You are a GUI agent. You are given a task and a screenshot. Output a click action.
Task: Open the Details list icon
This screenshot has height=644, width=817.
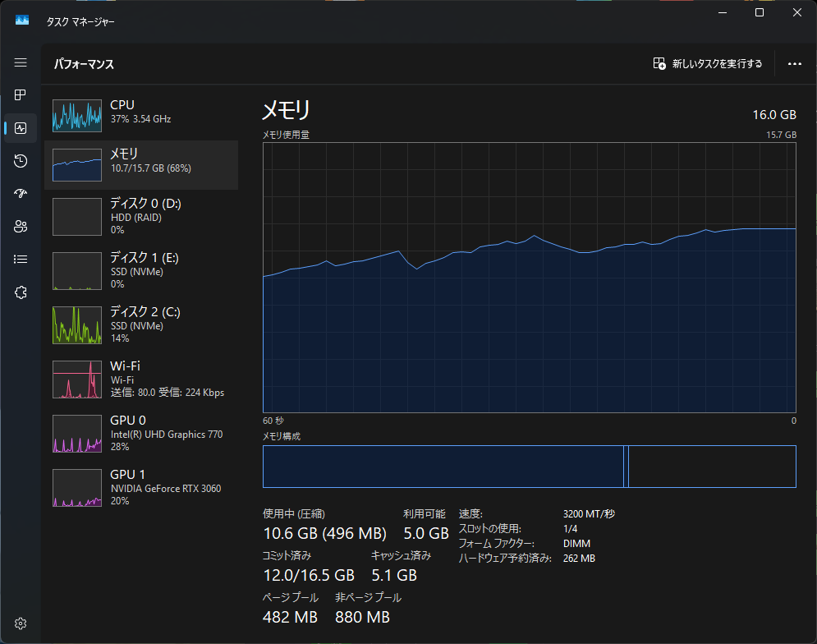[x=21, y=260]
